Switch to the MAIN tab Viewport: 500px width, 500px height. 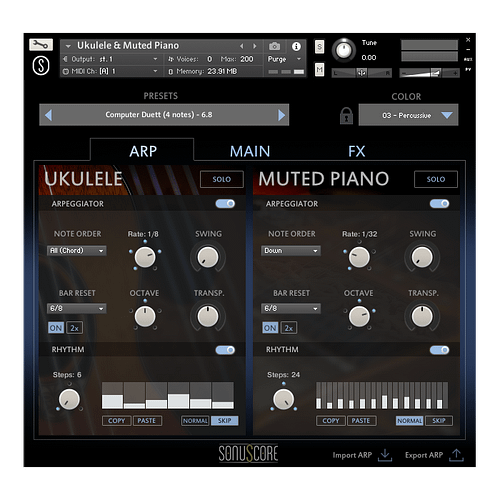(250, 151)
